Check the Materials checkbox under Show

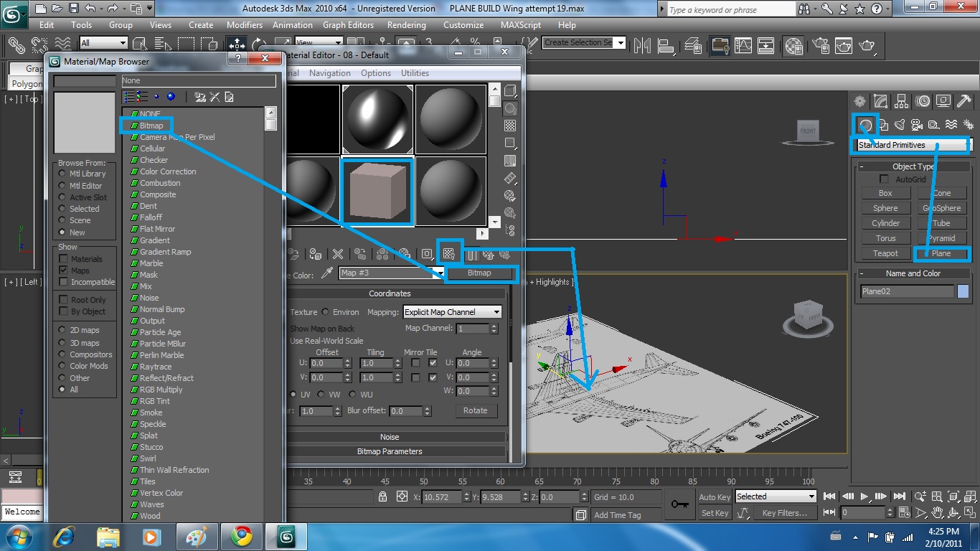click(64, 259)
